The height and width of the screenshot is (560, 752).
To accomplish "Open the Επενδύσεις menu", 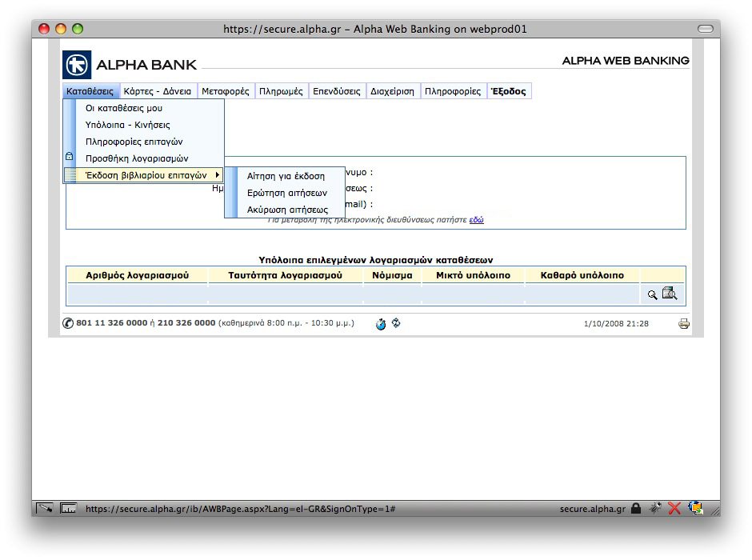I will [337, 91].
